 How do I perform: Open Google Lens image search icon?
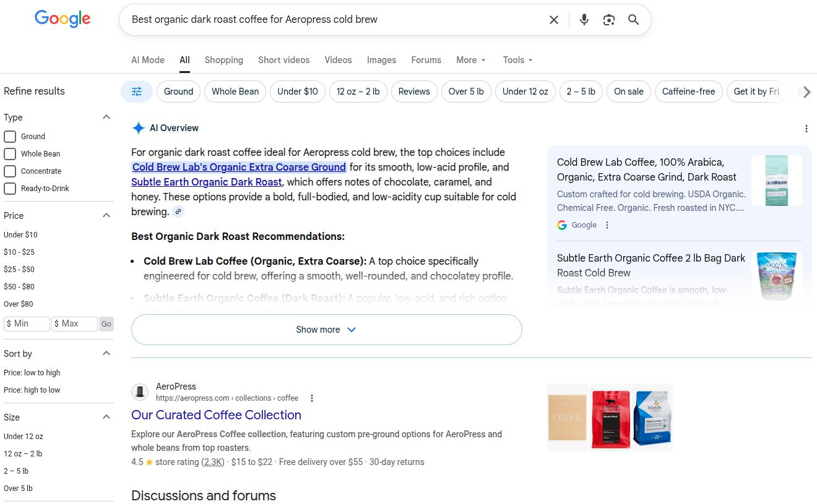coord(608,20)
